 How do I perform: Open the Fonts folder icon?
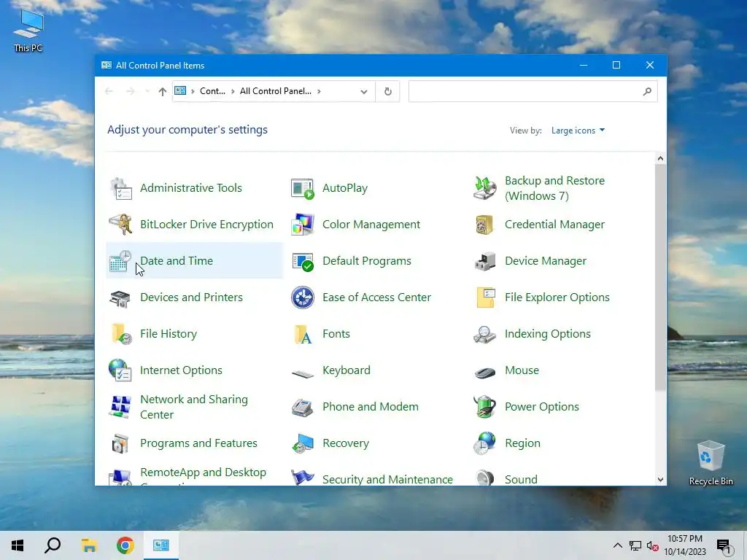coord(303,334)
